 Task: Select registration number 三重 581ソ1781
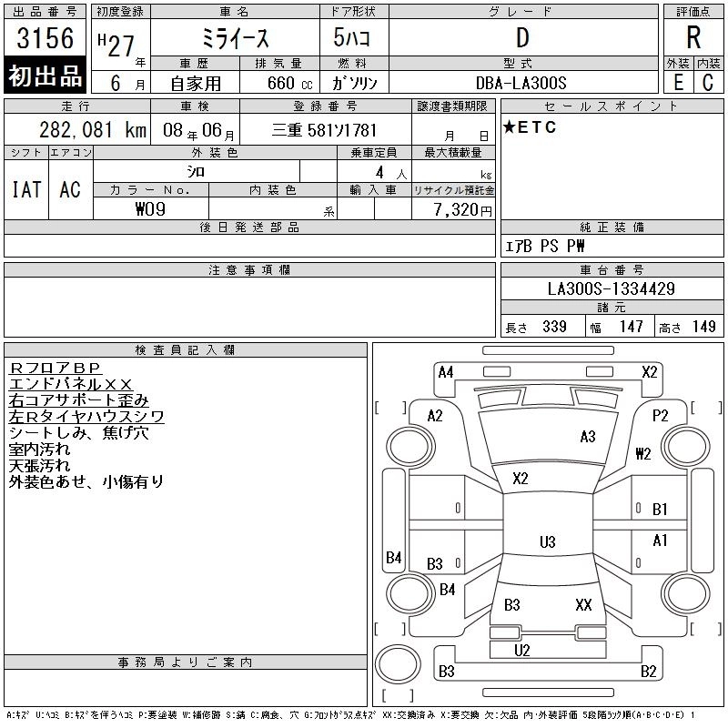tap(324, 130)
